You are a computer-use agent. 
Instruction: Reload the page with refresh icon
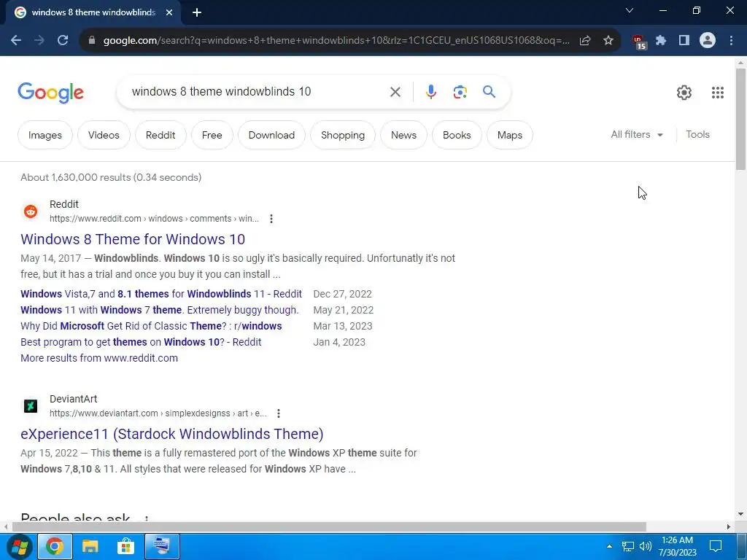(63, 41)
